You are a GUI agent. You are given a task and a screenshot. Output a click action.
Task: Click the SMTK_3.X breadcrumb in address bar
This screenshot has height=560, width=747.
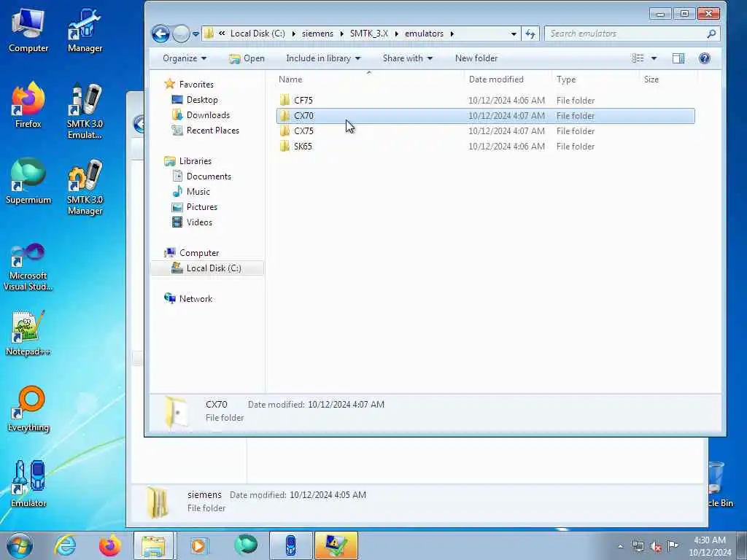click(368, 34)
